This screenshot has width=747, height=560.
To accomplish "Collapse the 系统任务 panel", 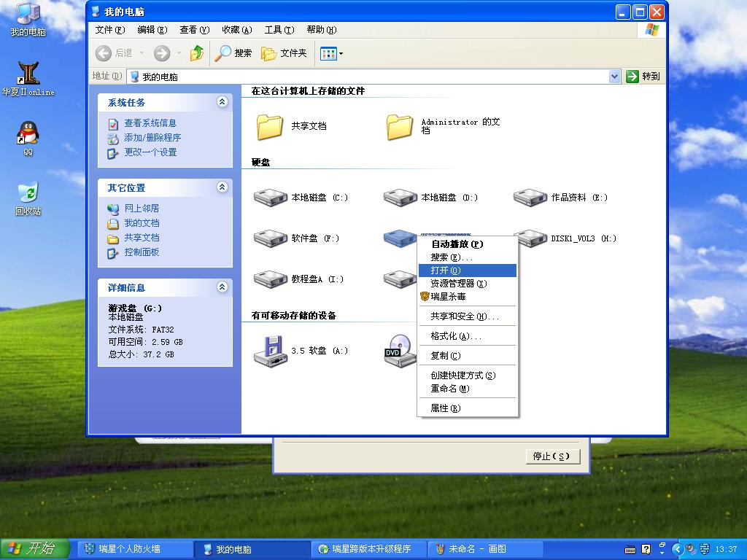I will coord(222,102).
